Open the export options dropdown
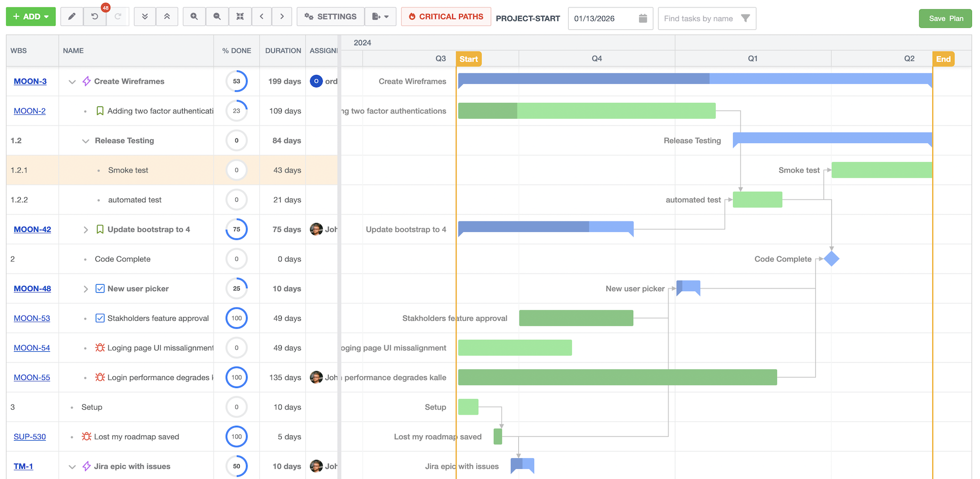This screenshot has height=479, width=980. [380, 16]
